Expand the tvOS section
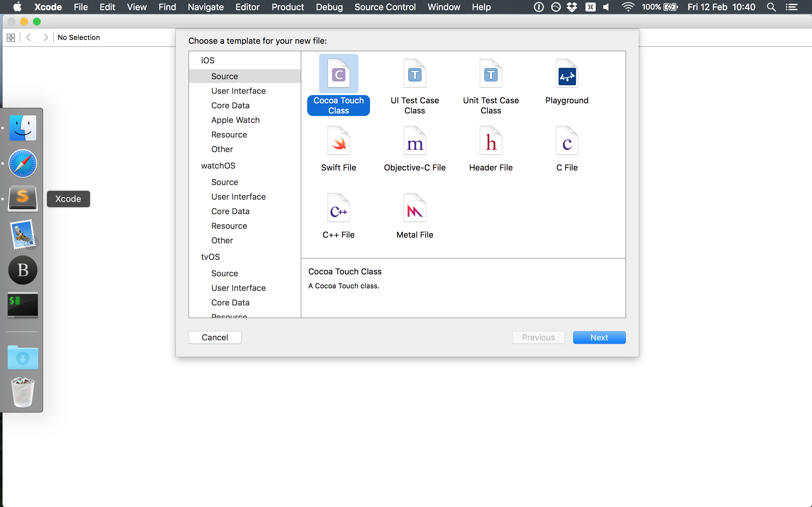 click(210, 257)
